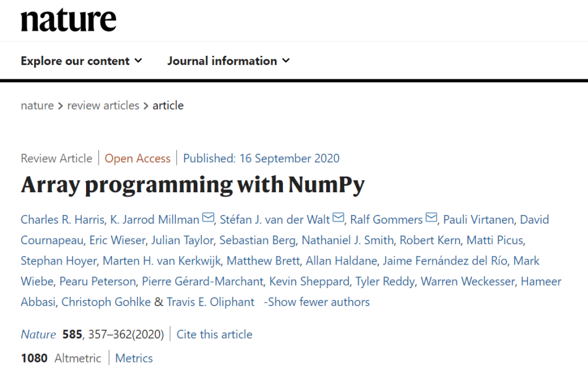Image resolution: width=588 pixels, height=378 pixels.
Task: Open author Pearu Peterson
Action: click(98, 281)
